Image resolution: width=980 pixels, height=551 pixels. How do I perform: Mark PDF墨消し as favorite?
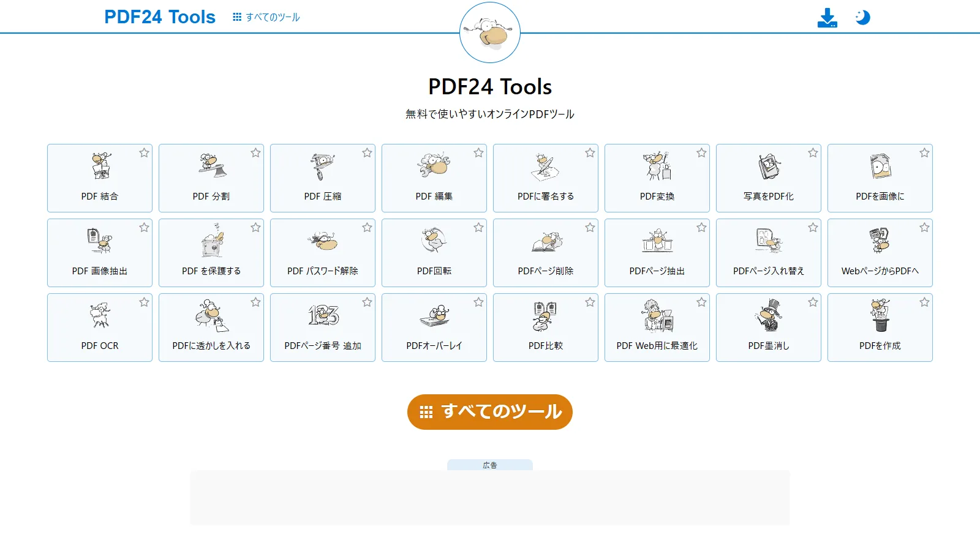click(x=813, y=302)
